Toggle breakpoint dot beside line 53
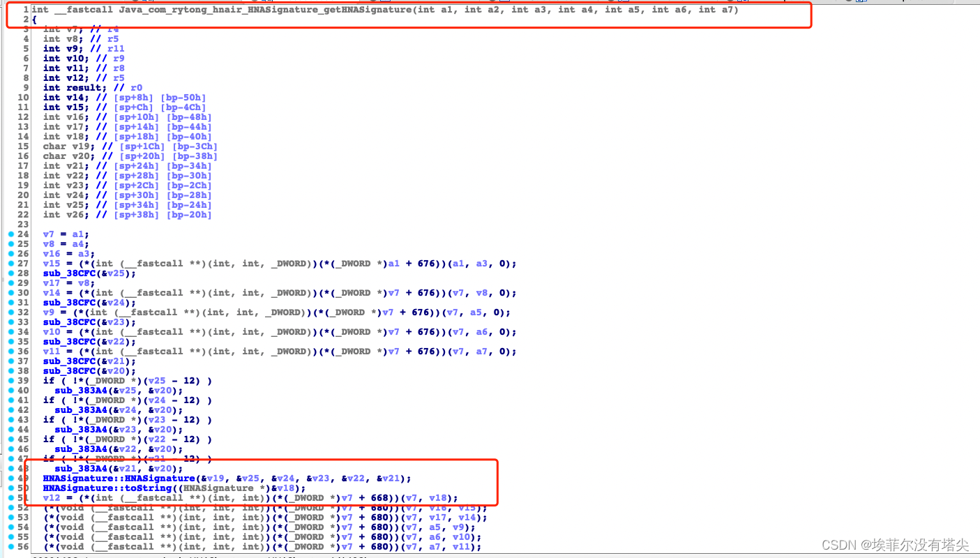This screenshot has width=980, height=558. coord(10,518)
